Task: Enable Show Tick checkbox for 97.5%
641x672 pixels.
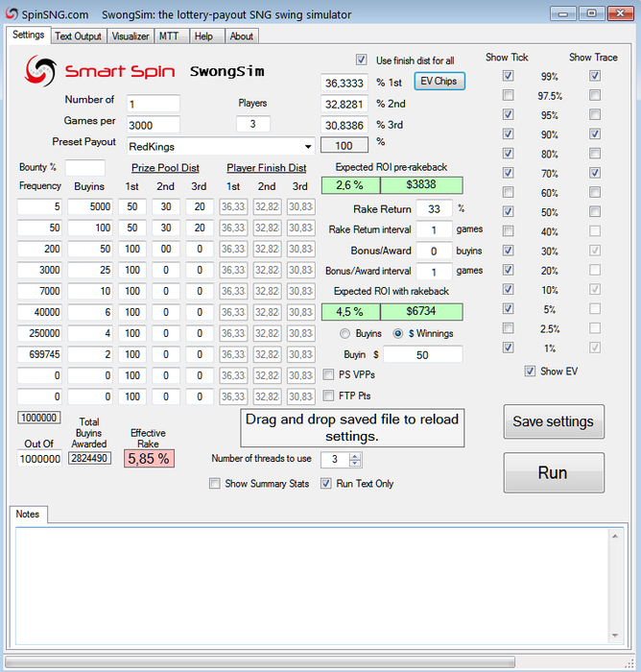Action: 508,95
